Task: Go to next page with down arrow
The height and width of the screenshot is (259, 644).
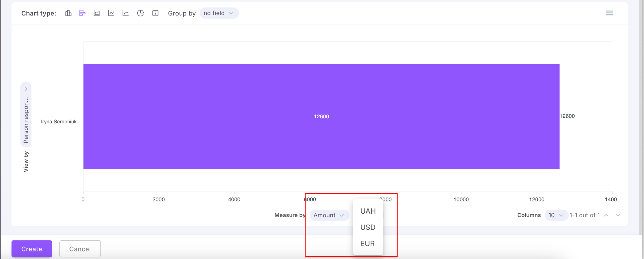Action: click(618, 215)
